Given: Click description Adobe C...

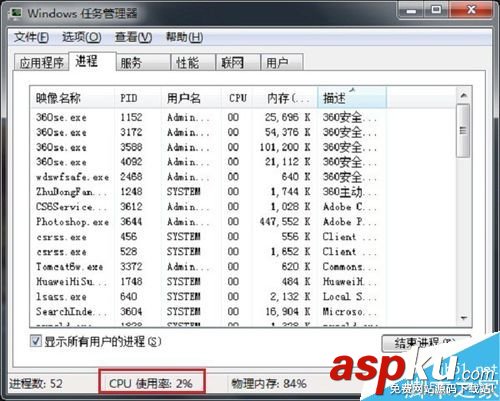Looking at the screenshot, I should click(x=349, y=207).
